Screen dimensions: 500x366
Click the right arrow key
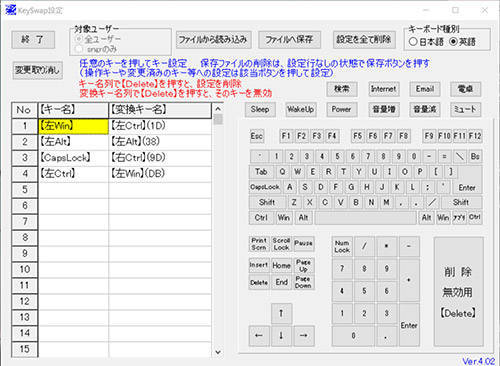(303, 336)
